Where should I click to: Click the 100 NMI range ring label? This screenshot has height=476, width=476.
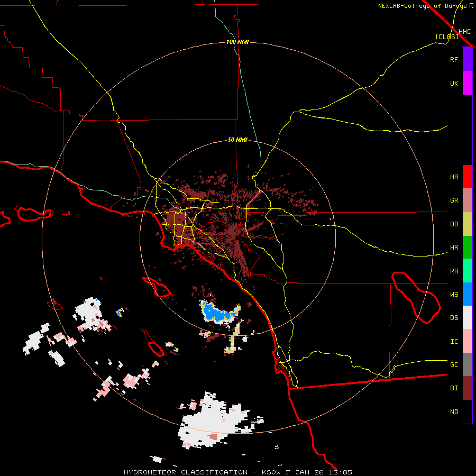(x=237, y=42)
